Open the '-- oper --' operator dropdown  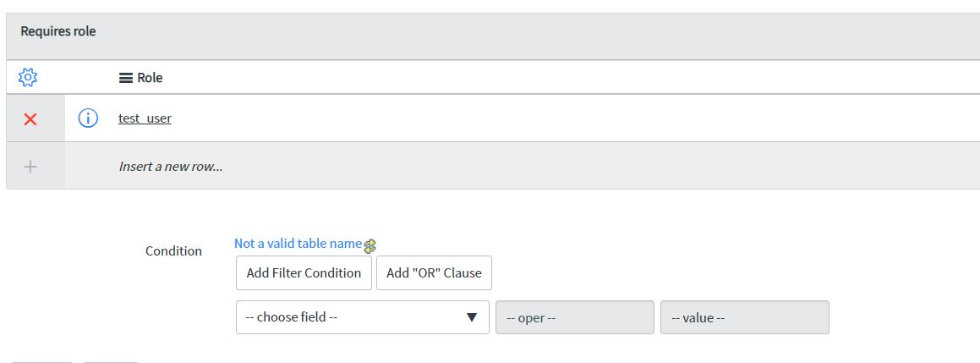pyautogui.click(x=575, y=317)
